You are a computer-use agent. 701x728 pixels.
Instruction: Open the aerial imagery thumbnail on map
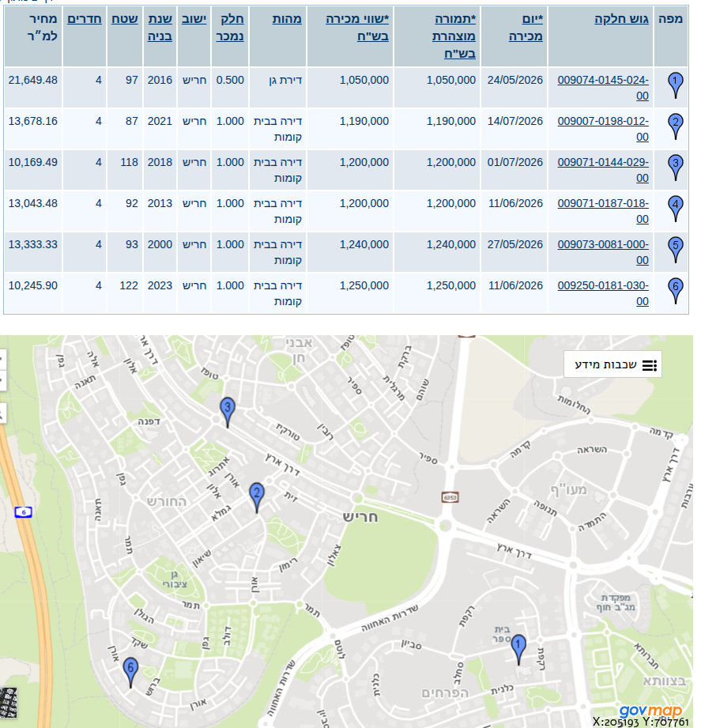click(x=9, y=703)
